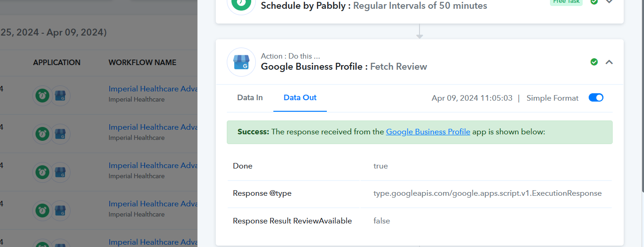
Task: Click the Response @type label
Action: pos(262,193)
